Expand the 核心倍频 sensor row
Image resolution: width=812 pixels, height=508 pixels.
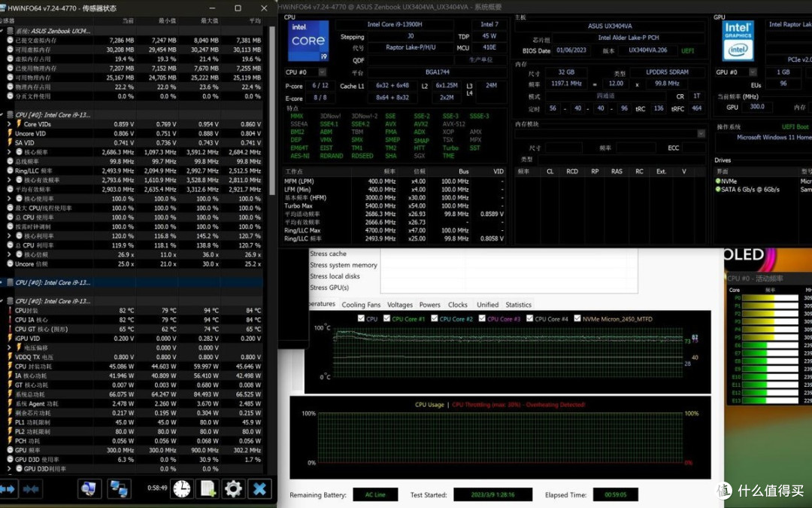tap(9, 254)
